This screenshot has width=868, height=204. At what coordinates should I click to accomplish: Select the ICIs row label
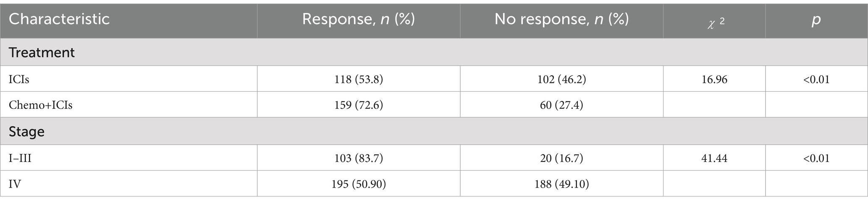click(x=19, y=79)
